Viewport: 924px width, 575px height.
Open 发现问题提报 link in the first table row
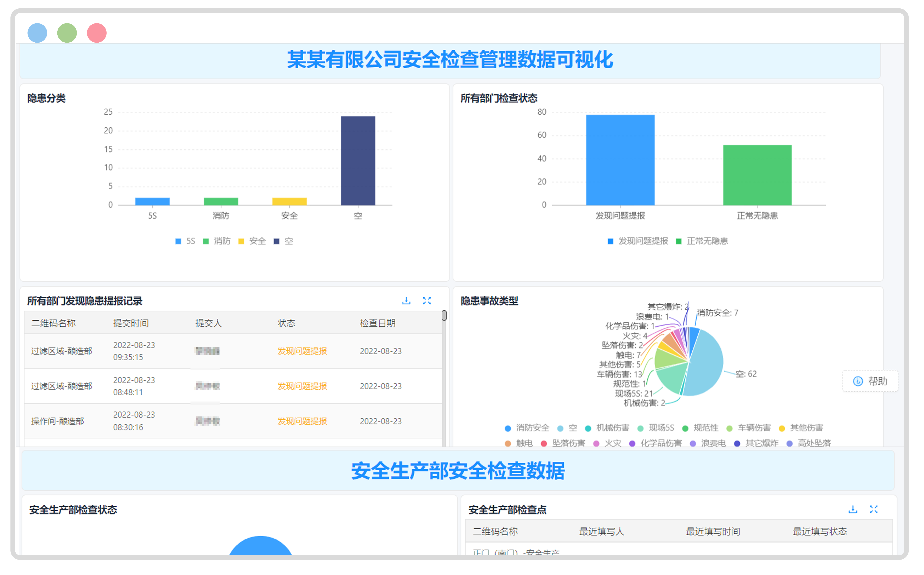coord(302,351)
